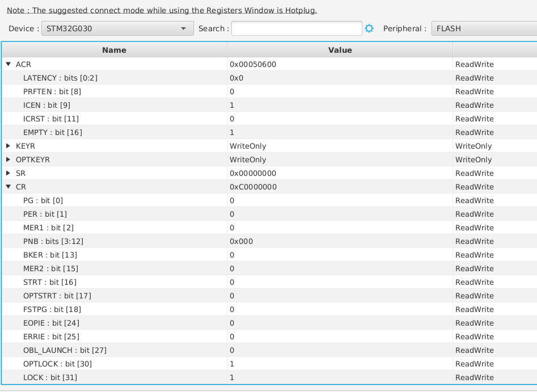Expand the KEYR register row
The width and height of the screenshot is (537, 392).
[9, 146]
